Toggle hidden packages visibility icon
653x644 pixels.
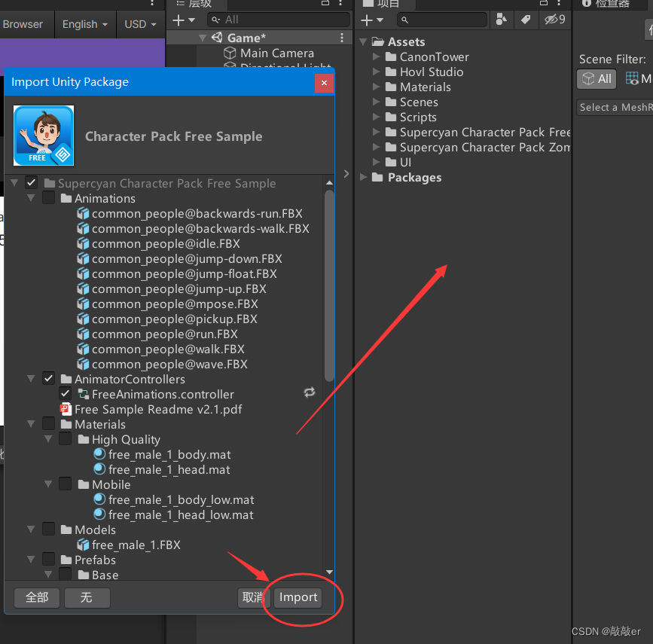click(x=554, y=20)
